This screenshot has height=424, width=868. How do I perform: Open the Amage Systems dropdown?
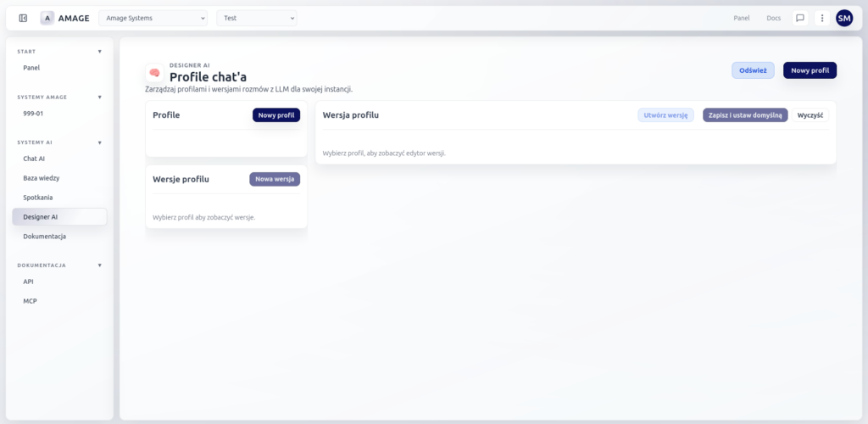coord(153,18)
